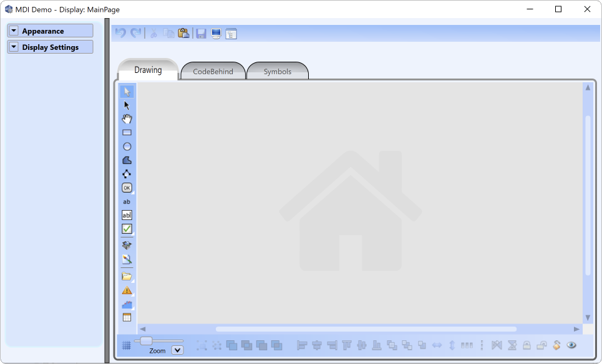The width and height of the screenshot is (602, 364).
Task: Align selected objects to top edges
Action: pyautogui.click(x=347, y=345)
